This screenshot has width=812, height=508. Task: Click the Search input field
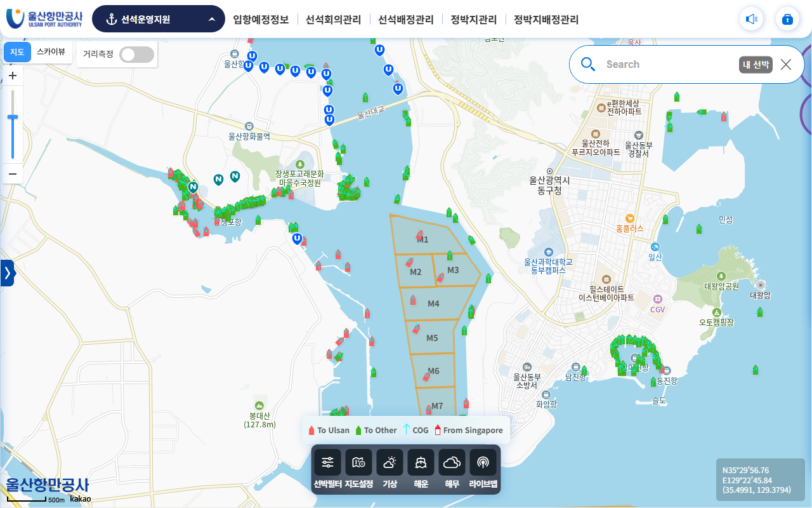tap(666, 64)
